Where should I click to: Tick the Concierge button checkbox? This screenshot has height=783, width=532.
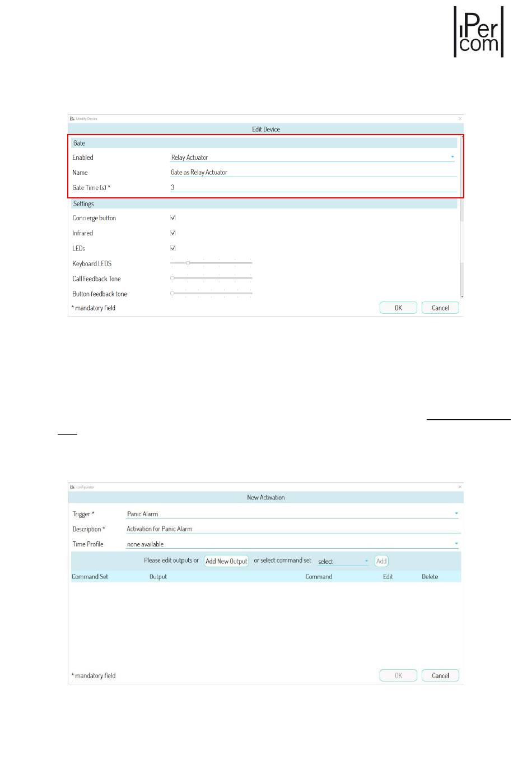tap(173, 217)
